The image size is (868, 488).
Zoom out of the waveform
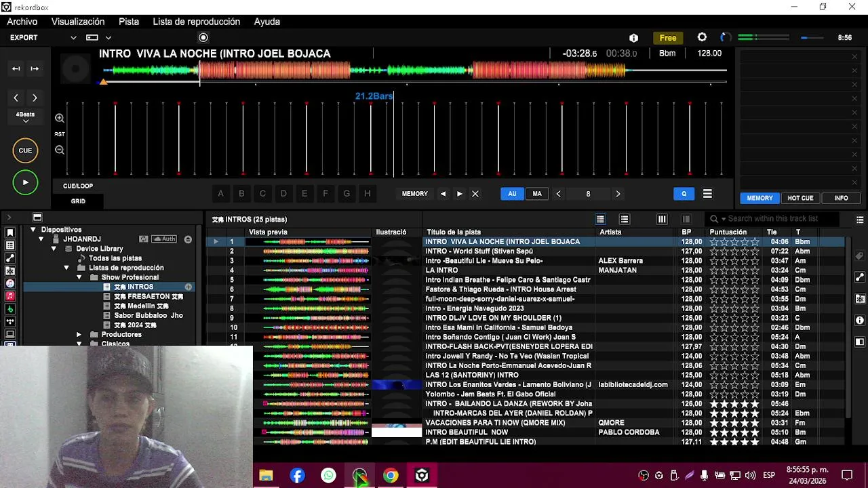tap(60, 150)
